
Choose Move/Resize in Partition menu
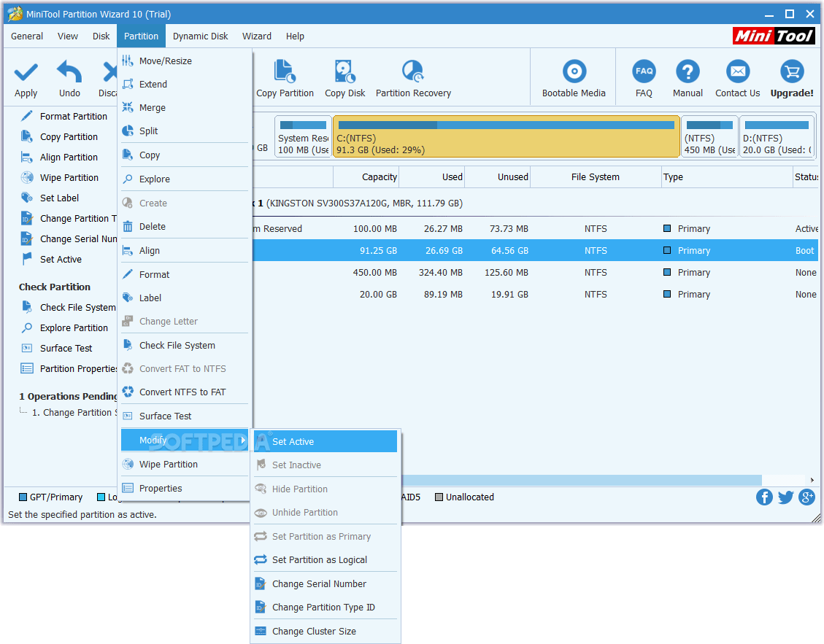point(185,61)
